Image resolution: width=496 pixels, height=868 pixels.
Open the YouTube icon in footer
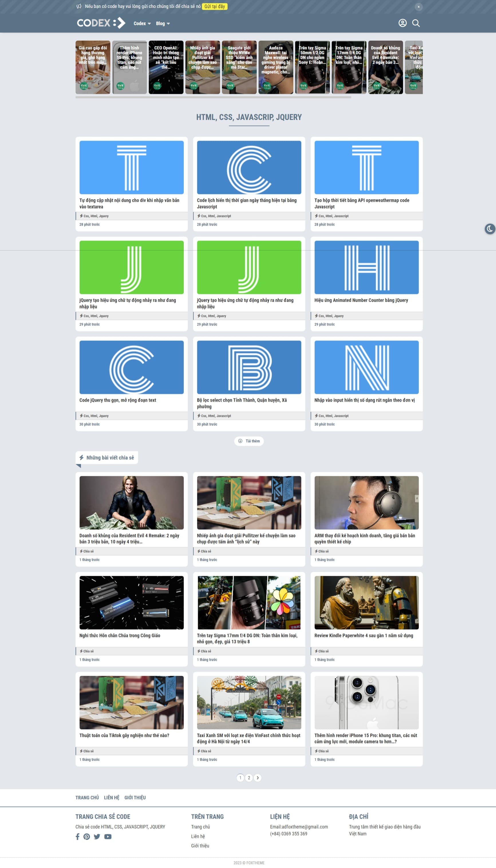[108, 836]
